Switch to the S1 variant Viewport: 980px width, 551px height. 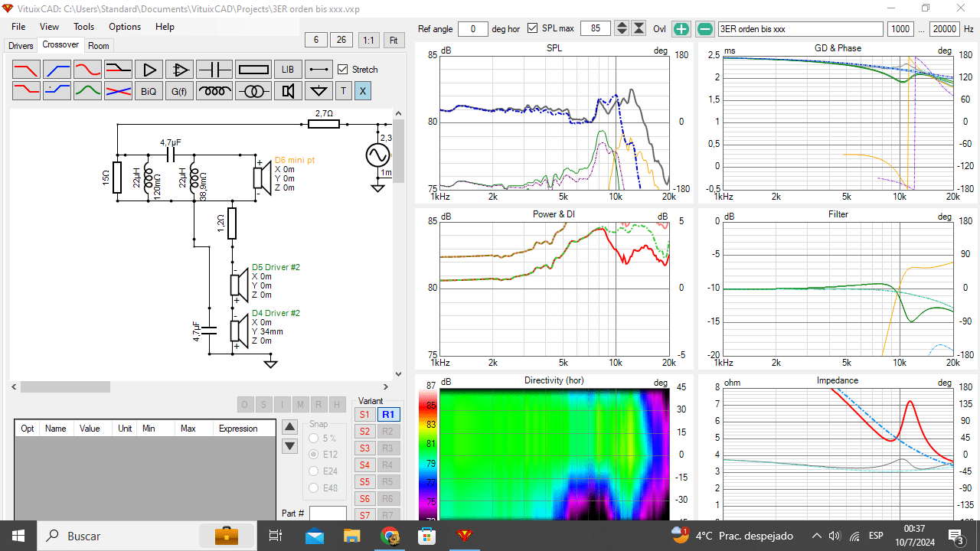[364, 415]
